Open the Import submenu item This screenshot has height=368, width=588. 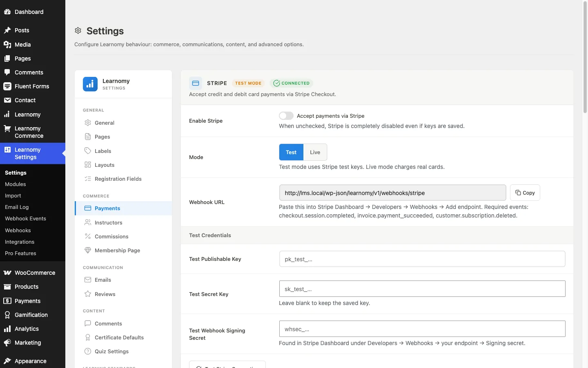(13, 196)
